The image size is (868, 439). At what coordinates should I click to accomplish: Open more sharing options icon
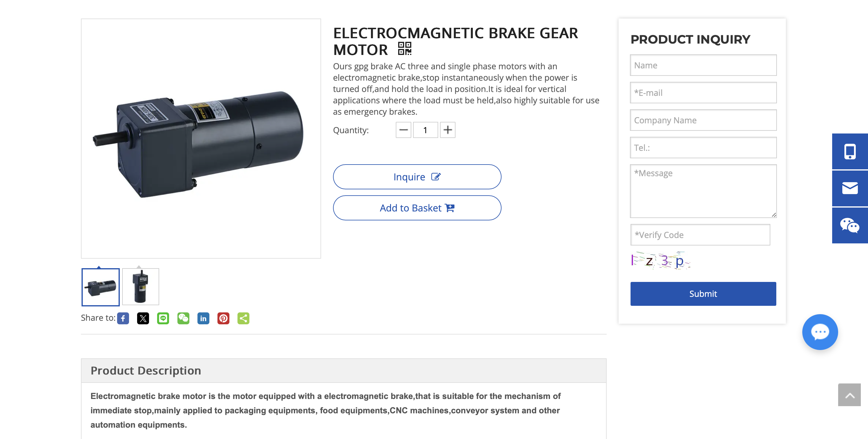point(243,318)
